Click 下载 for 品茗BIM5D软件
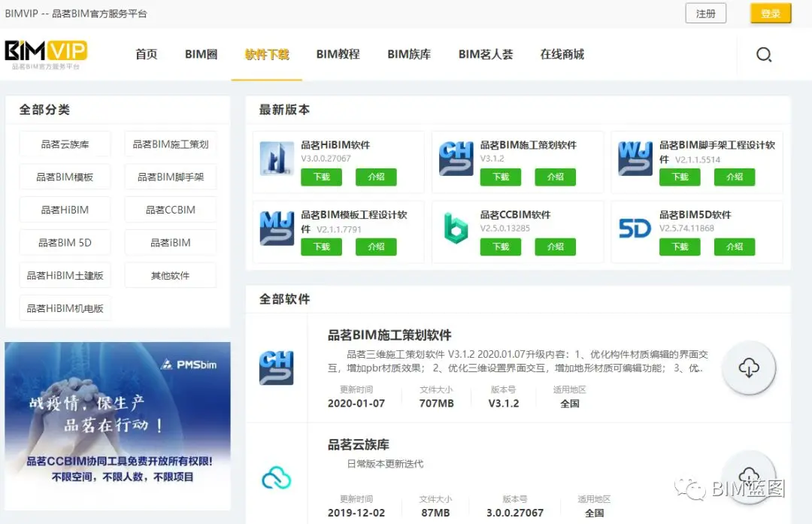 680,247
